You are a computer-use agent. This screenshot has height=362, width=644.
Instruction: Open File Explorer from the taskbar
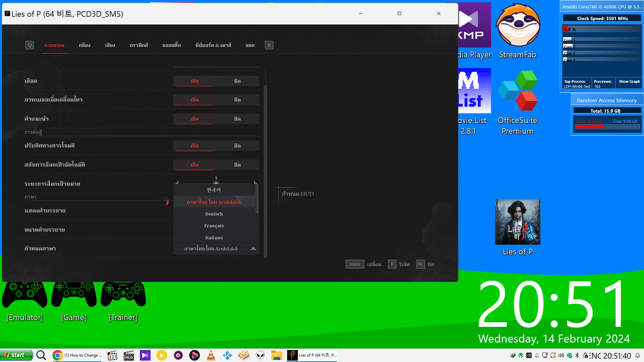[277, 355]
